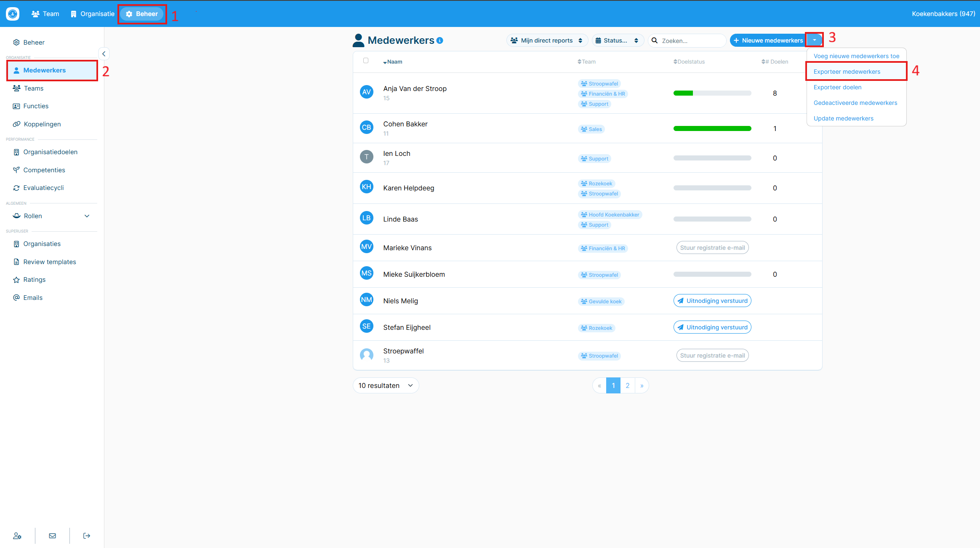Click Uitnodiging verstuurd for Stefan Eijgheel
The image size is (980, 548).
tap(712, 327)
